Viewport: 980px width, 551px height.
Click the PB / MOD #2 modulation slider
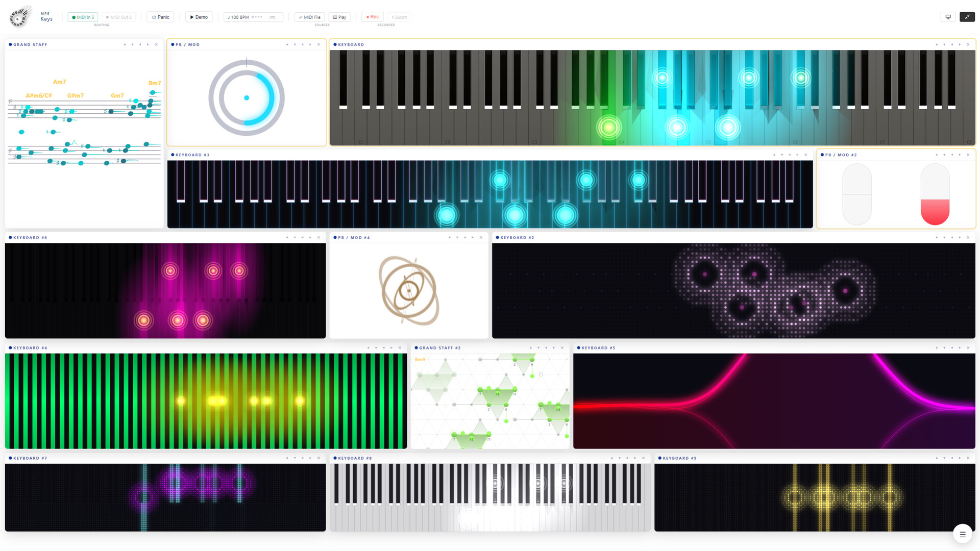tap(935, 194)
